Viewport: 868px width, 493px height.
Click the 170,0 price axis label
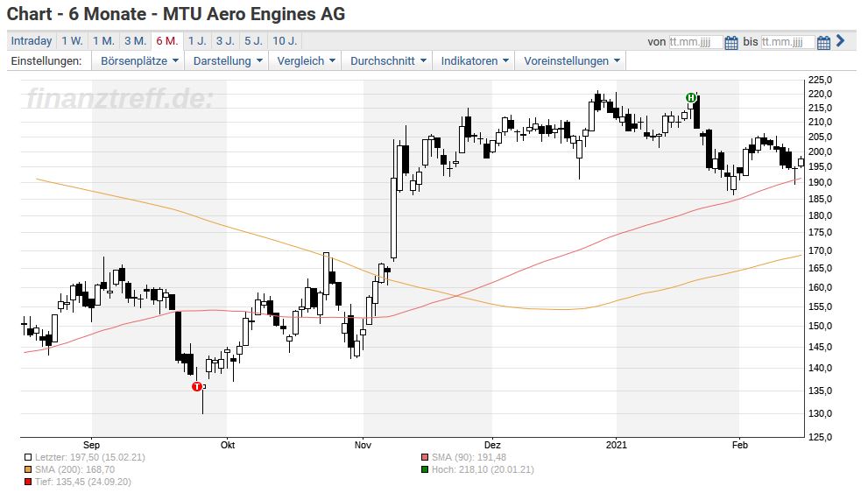(820, 250)
